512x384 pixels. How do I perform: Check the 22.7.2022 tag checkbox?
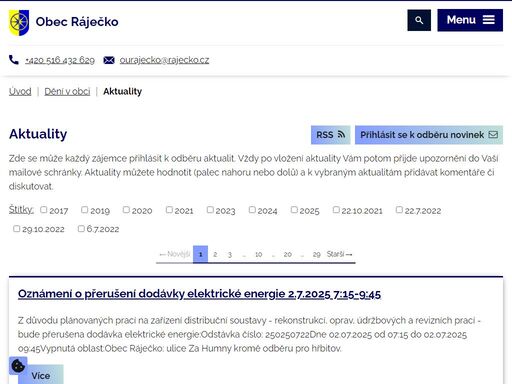pos(399,210)
